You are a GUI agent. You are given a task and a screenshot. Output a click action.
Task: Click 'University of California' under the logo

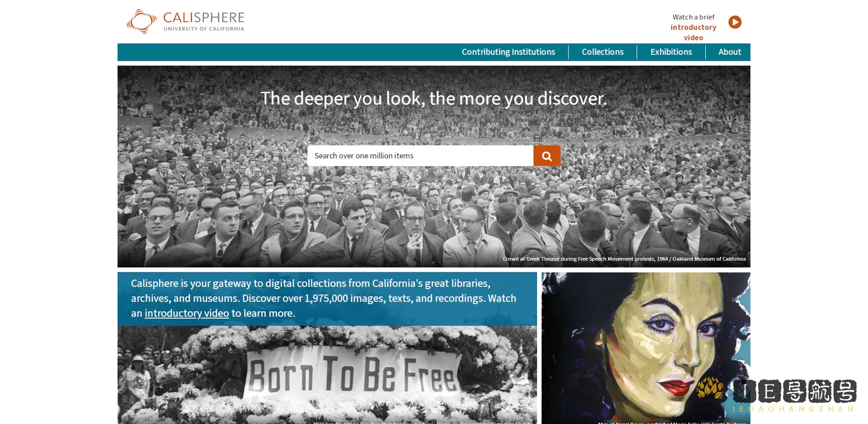[203, 29]
